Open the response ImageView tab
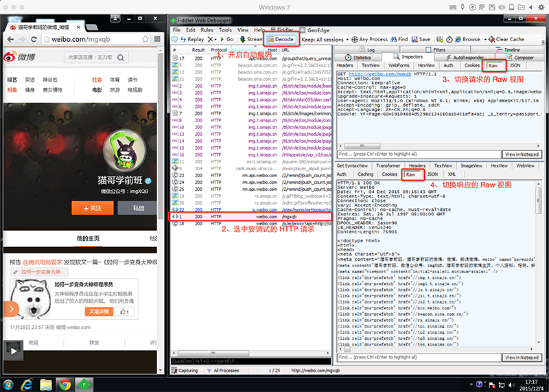The width and height of the screenshot is (549, 392). click(471, 165)
